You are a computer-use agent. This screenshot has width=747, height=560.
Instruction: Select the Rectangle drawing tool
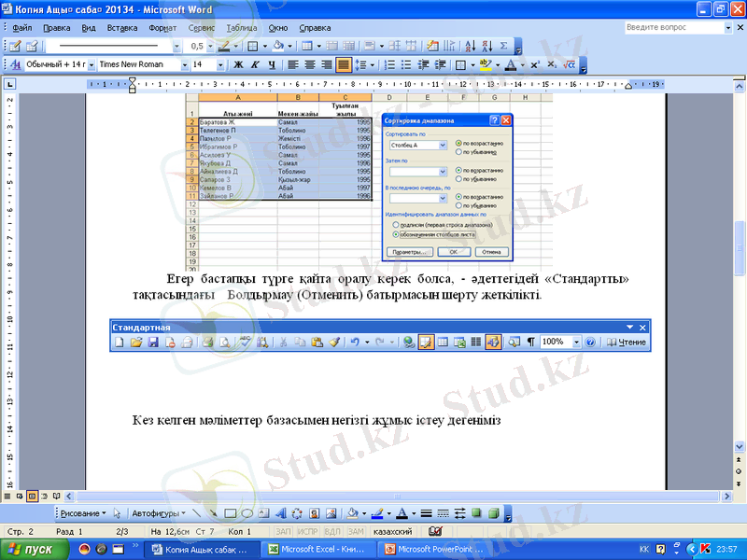tap(231, 513)
